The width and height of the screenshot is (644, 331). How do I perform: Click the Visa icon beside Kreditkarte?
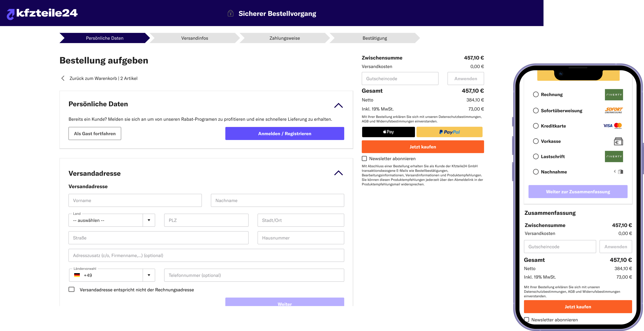[607, 126]
